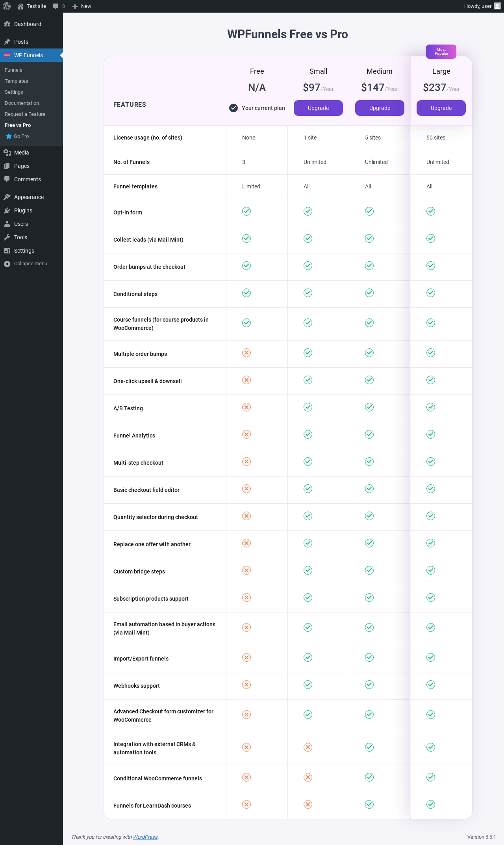Click Free plan's Multiple order bumps cross
Viewport: 504px width, 845px height.
click(x=246, y=353)
